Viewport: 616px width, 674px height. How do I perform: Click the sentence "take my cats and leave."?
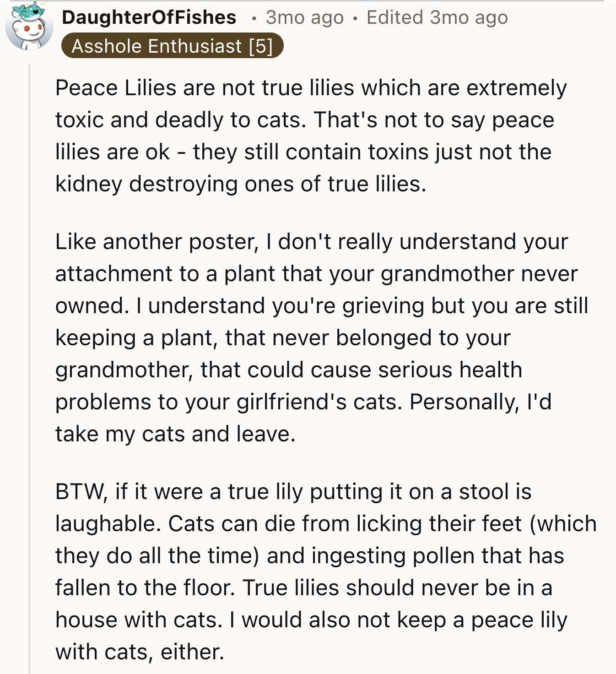tap(175, 434)
